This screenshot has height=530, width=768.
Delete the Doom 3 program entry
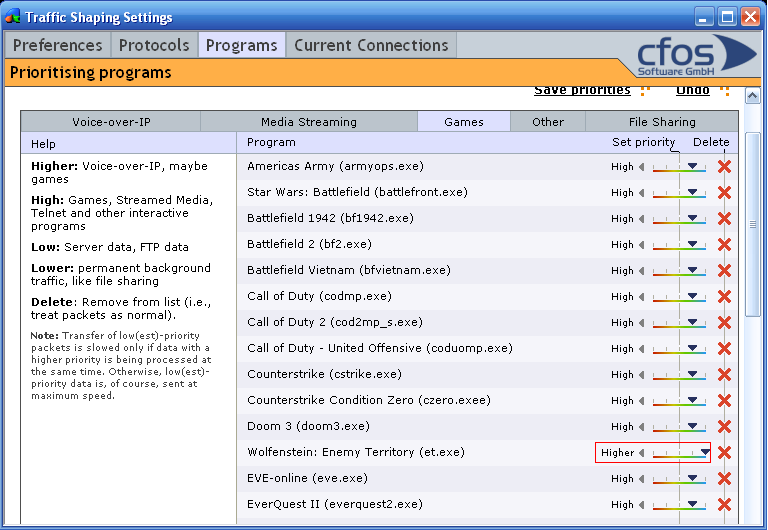tap(724, 426)
